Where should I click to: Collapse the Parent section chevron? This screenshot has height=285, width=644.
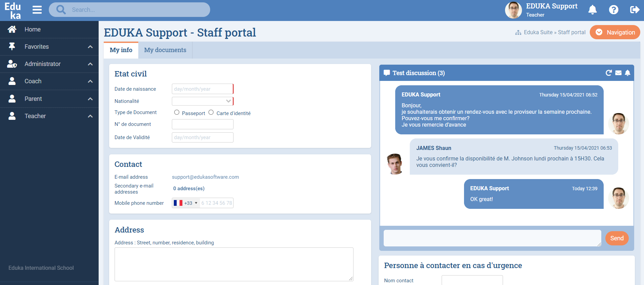90,99
